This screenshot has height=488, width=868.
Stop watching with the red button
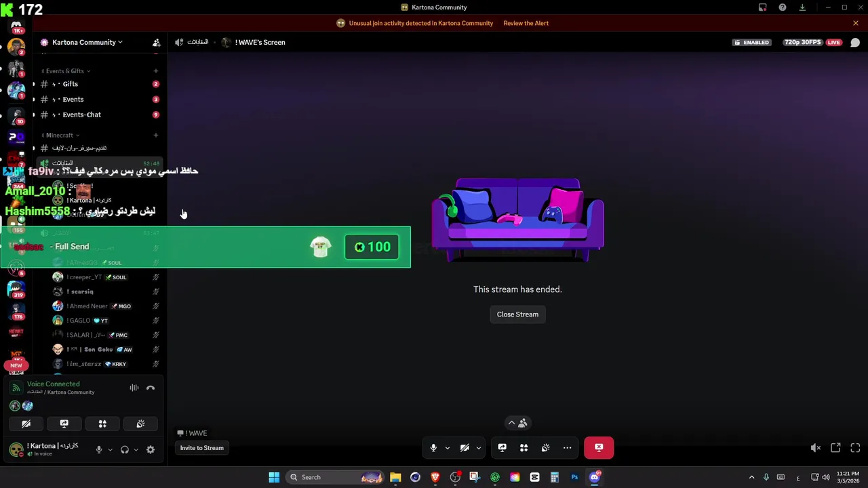point(599,447)
